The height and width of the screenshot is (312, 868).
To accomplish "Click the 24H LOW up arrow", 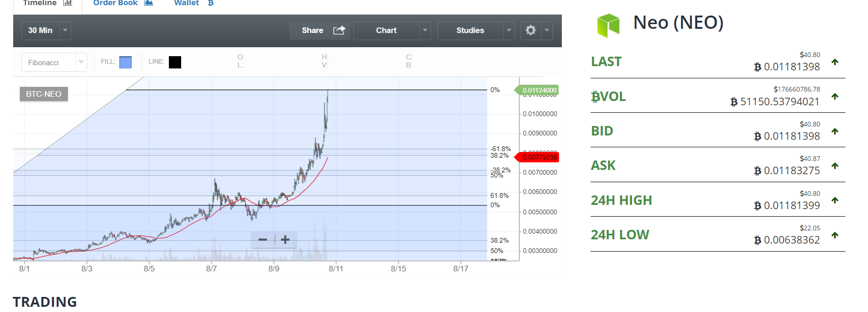I will point(835,235).
